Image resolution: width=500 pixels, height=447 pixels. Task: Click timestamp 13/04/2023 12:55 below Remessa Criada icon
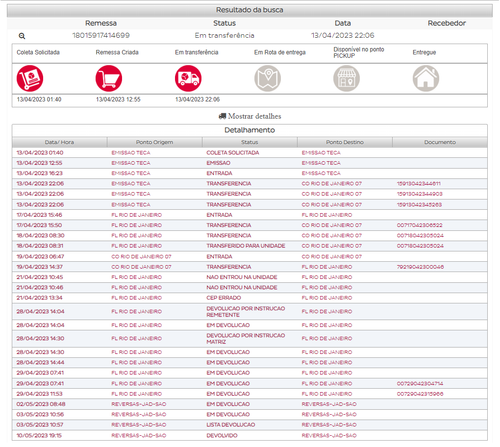tap(118, 99)
